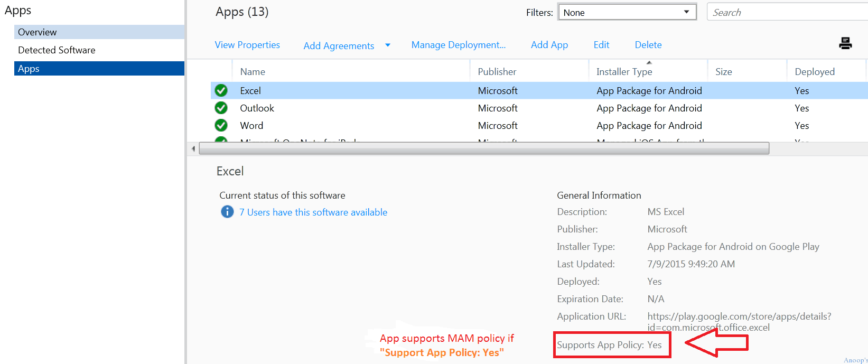
Task: Sort by the Size column header
Action: tap(724, 72)
